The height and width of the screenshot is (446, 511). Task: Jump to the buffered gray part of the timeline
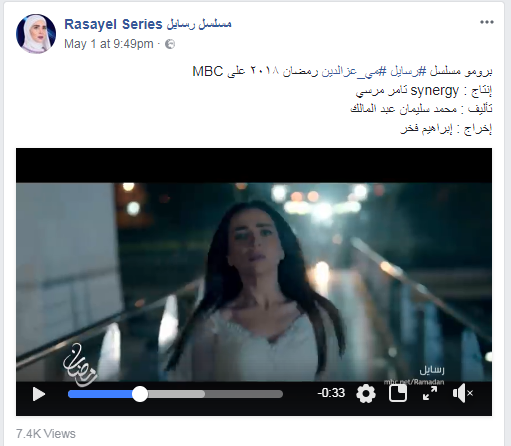[x=177, y=394]
